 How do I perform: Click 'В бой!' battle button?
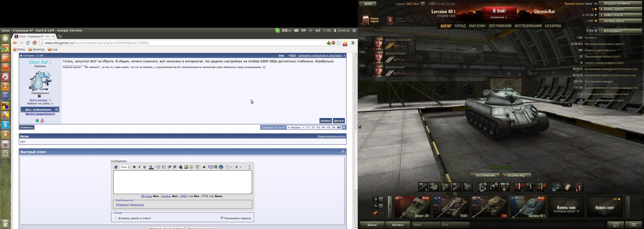click(499, 11)
